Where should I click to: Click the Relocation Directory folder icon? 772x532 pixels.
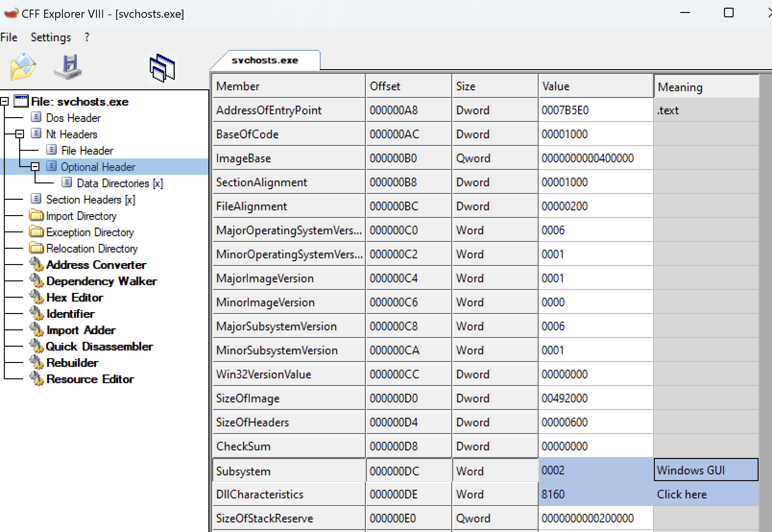[x=36, y=248]
